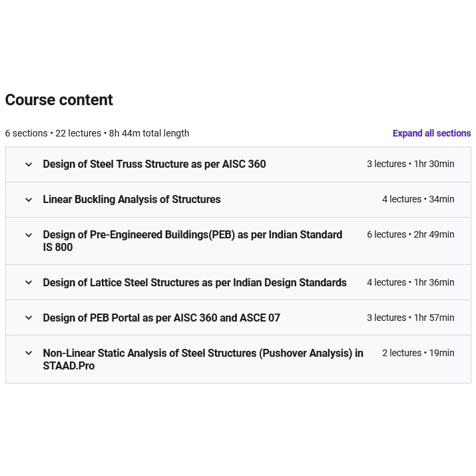
Task: Toggle chevron beside Pre-Engineered Buildings IS 800
Action: click(x=29, y=235)
